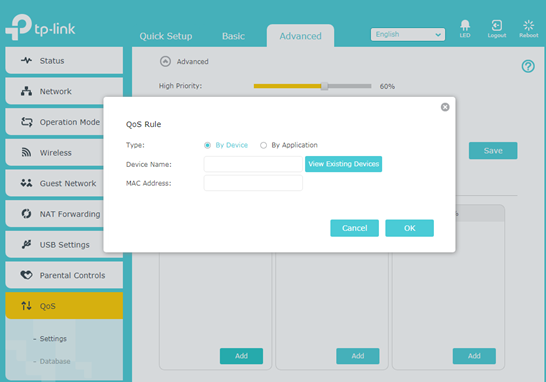This screenshot has height=382, width=546.
Task: Select the By Device radio button
Action: [207, 145]
